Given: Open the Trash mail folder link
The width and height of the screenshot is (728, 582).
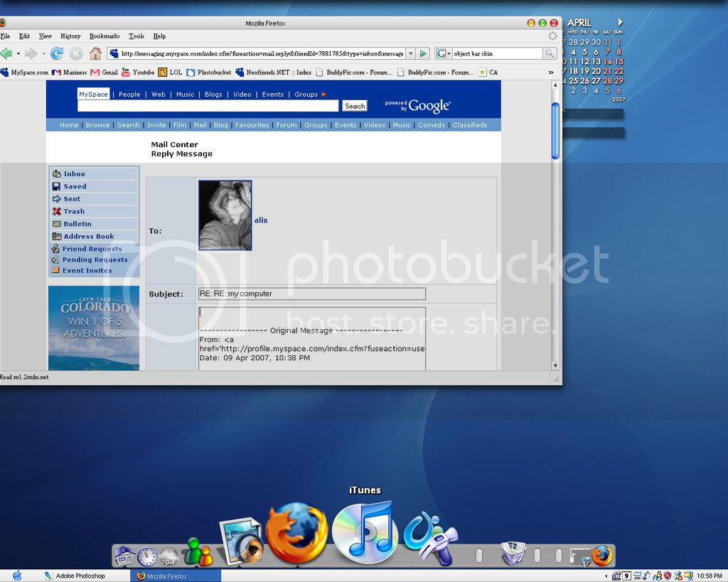Looking at the screenshot, I should 74,211.
